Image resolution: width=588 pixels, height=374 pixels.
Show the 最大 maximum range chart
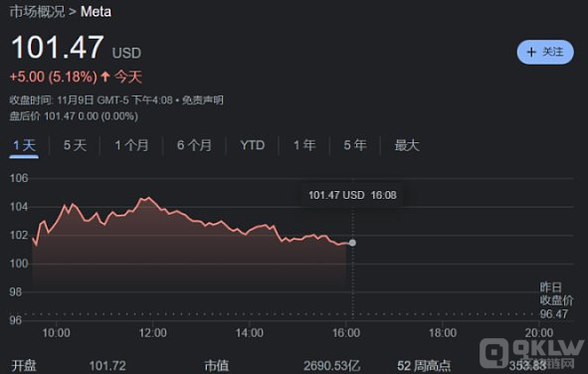click(x=407, y=145)
